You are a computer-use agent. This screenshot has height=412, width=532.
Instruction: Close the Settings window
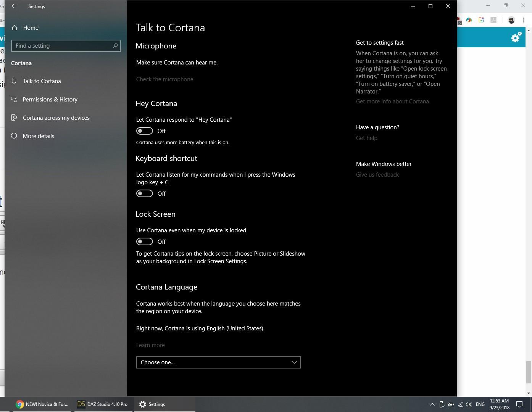[x=448, y=6]
